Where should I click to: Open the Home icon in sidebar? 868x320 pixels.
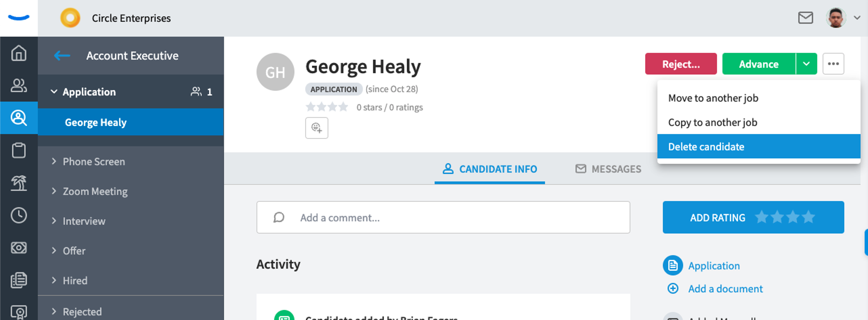tap(19, 53)
